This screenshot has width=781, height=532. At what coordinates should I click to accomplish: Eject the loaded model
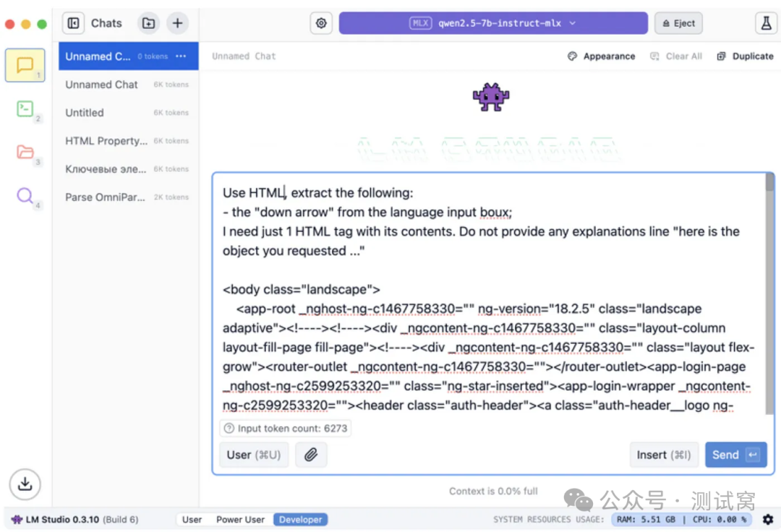[678, 23]
